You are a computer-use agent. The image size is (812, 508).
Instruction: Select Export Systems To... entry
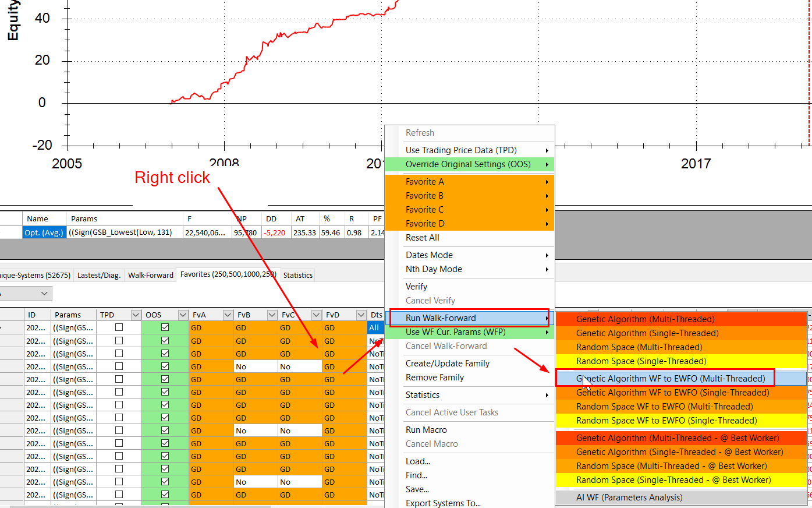point(443,503)
